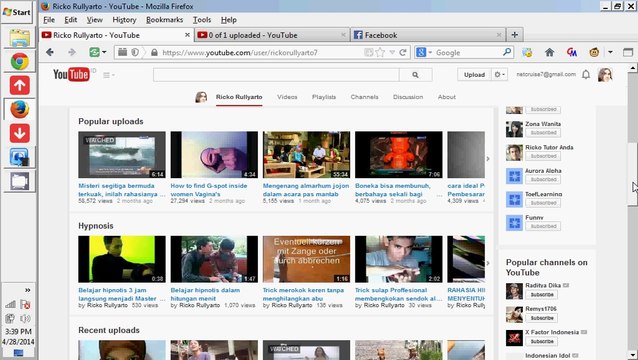The height and width of the screenshot is (360, 638).
Task: Subscribe to Remys1706 channel
Action: click(x=542, y=318)
